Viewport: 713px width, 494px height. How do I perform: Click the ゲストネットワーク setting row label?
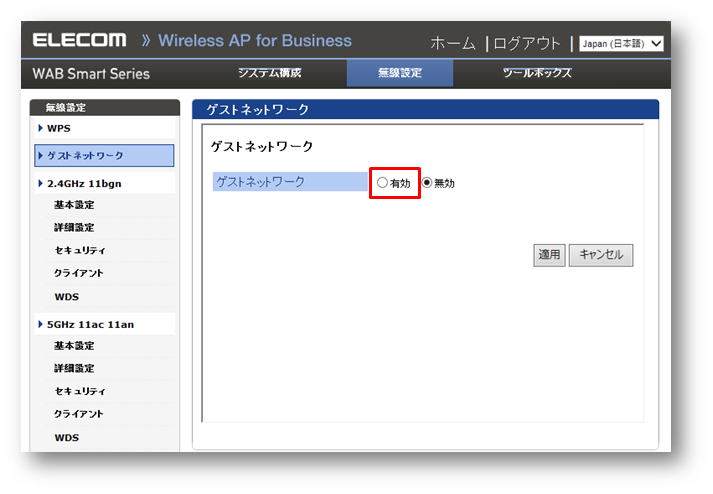point(290,181)
